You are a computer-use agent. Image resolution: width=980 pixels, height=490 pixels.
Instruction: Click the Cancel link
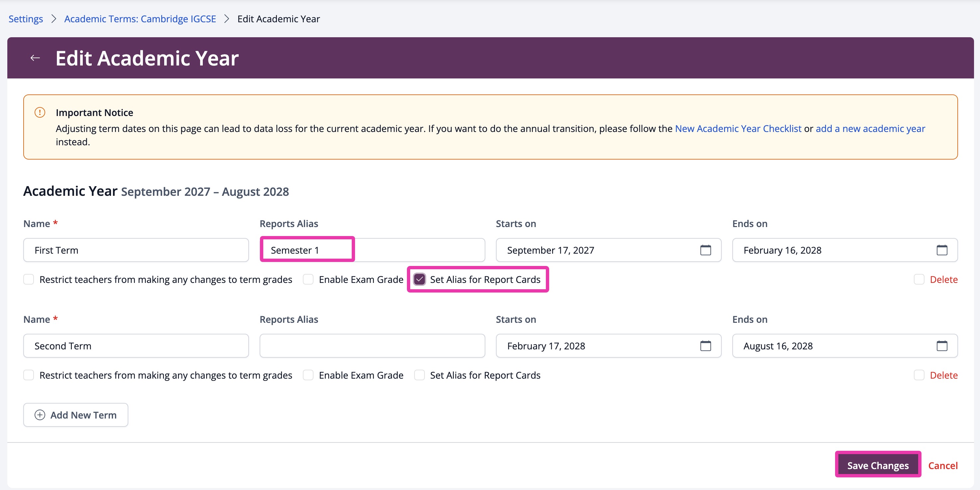(x=943, y=465)
